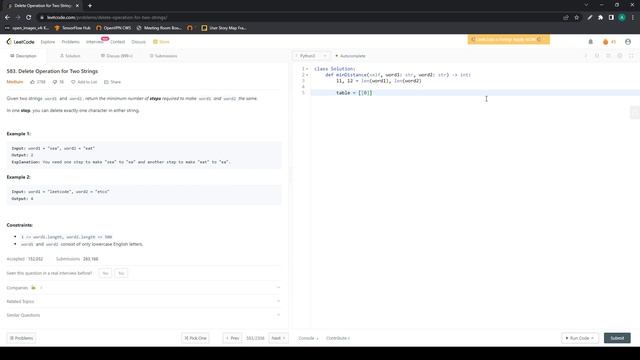Open the User Story Map bookmark
Image resolution: width=640 pixels, height=360 pixels.
(224, 28)
